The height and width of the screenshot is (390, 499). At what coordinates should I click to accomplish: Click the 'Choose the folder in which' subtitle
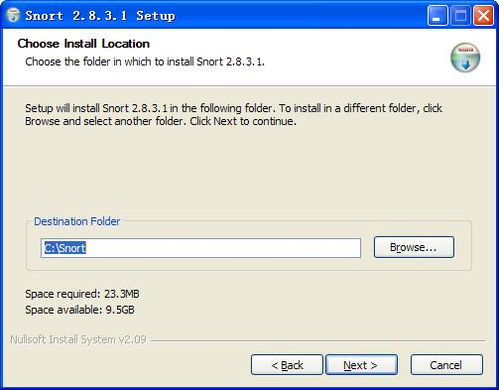click(x=145, y=62)
